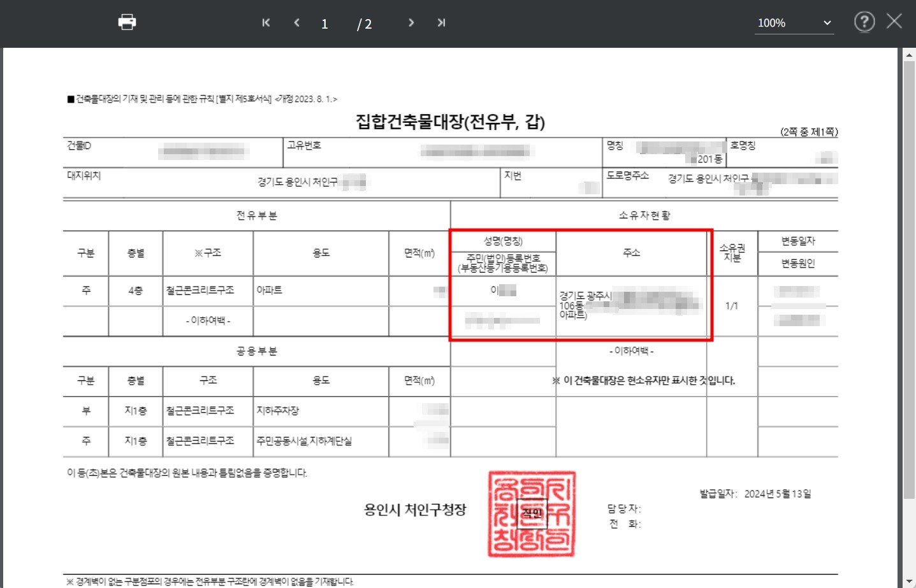Close the document viewer
The image size is (916, 588).
pos(894,21)
